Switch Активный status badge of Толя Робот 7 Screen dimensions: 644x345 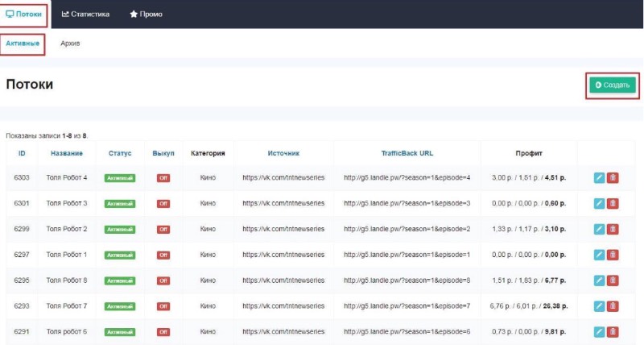click(120, 306)
